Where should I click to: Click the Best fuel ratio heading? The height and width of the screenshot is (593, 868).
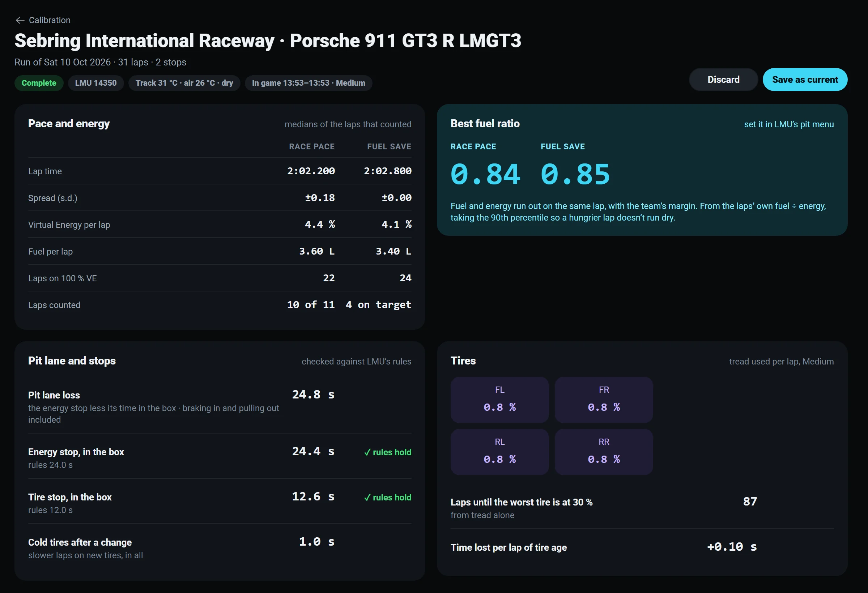tap(485, 124)
